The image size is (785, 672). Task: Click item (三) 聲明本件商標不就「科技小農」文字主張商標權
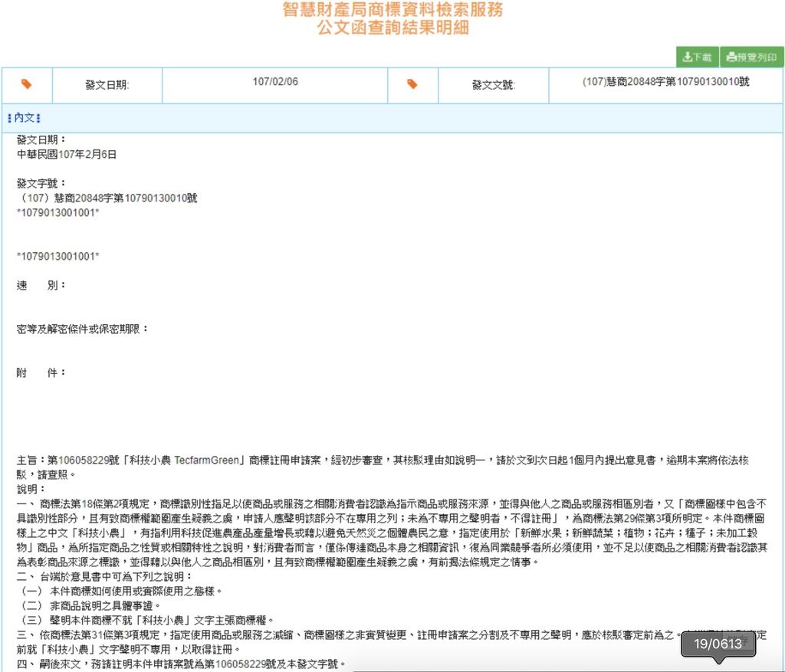145,621
